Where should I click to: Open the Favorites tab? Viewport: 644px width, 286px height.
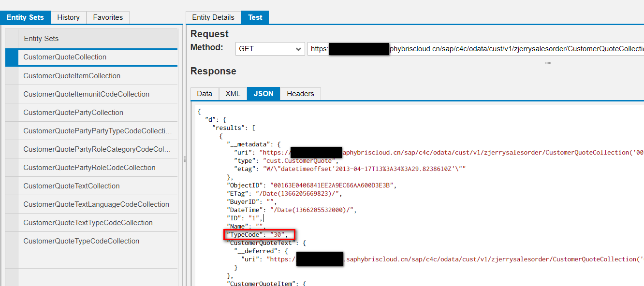click(108, 17)
